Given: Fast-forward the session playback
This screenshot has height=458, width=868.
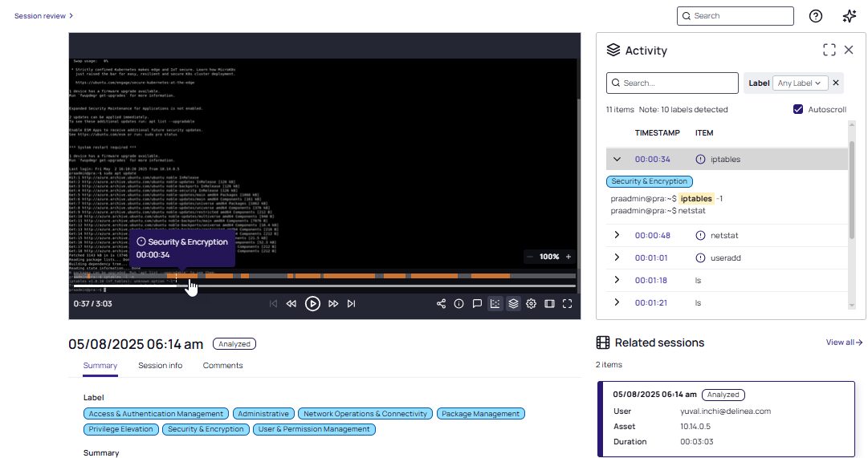Looking at the screenshot, I should (333, 304).
